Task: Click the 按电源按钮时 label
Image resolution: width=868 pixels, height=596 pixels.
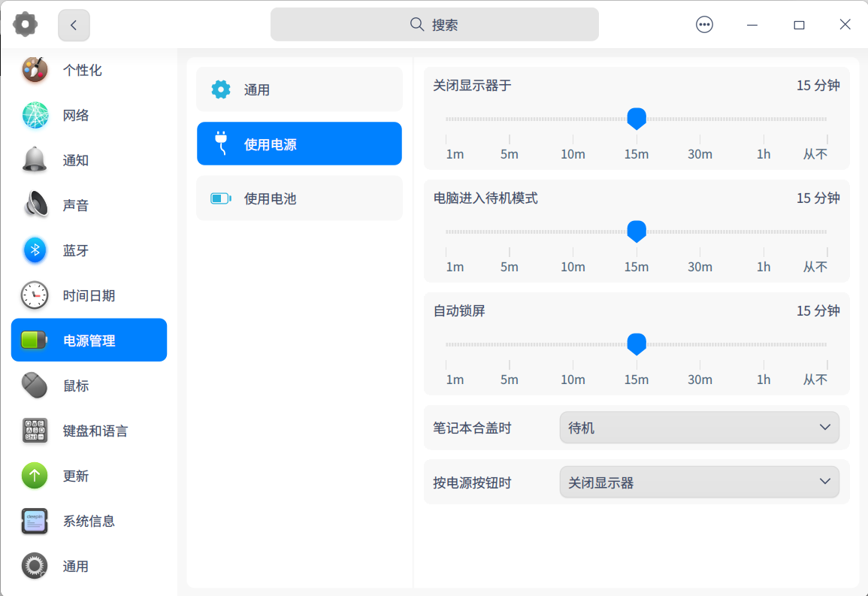Action: (472, 483)
